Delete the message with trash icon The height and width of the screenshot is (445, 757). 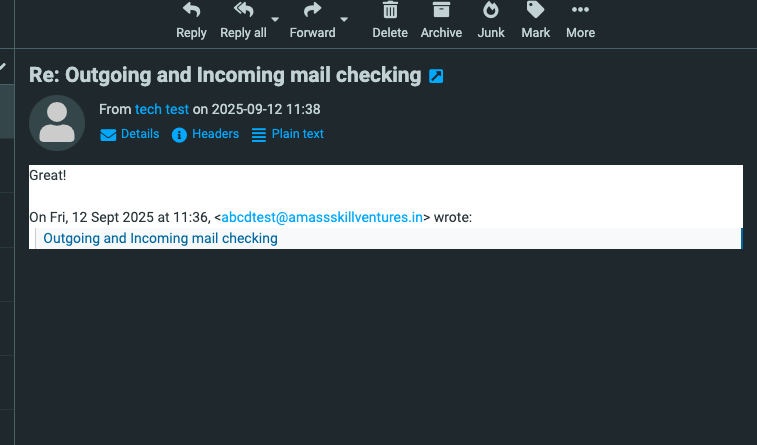coord(390,11)
